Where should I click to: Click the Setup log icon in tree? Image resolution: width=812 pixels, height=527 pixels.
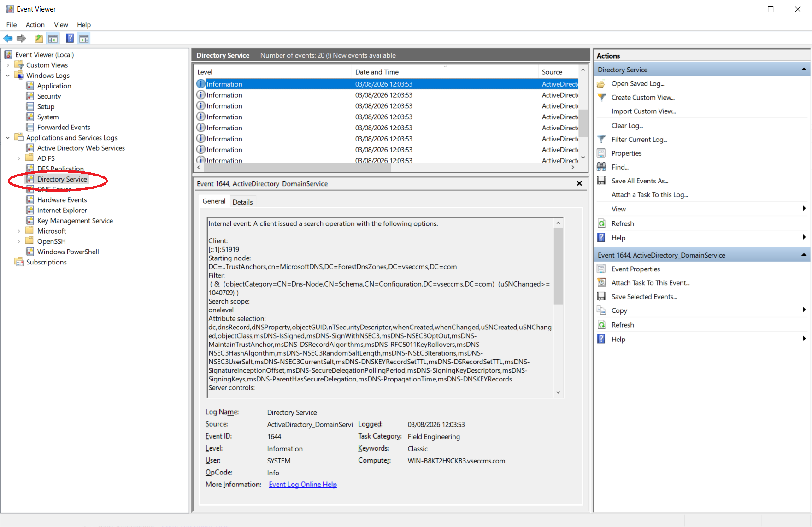click(30, 106)
